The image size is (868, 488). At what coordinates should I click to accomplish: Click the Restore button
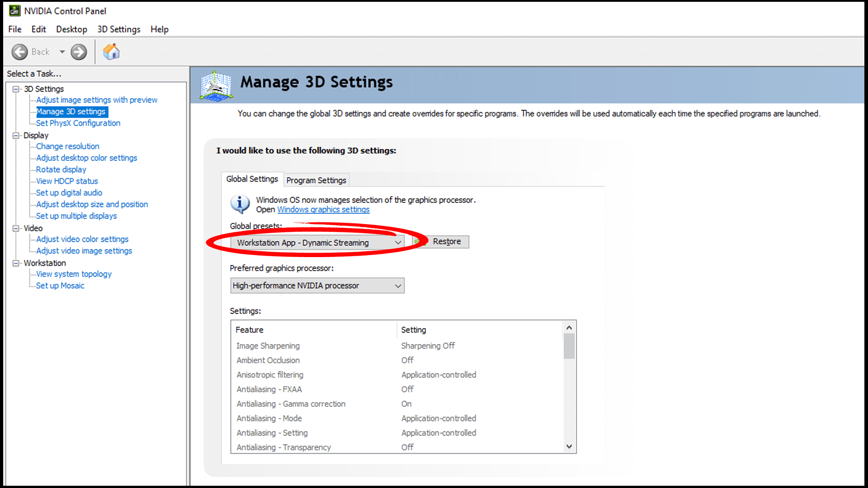coord(441,242)
